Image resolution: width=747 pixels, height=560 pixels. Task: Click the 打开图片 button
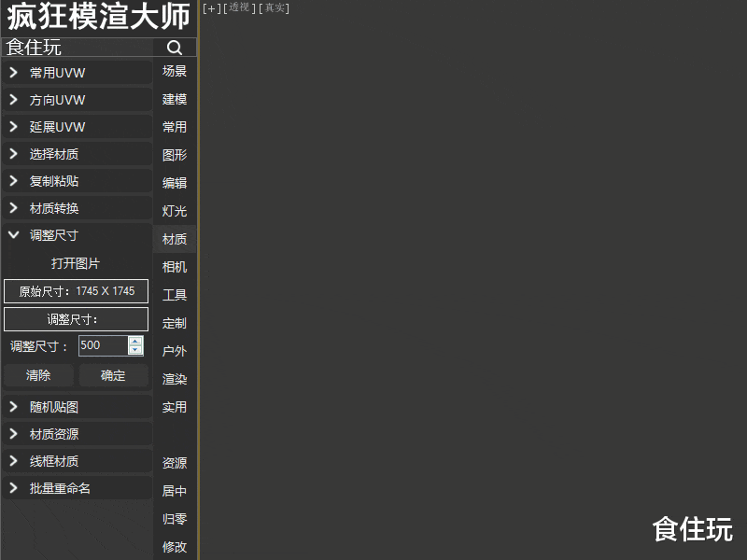tap(75, 263)
